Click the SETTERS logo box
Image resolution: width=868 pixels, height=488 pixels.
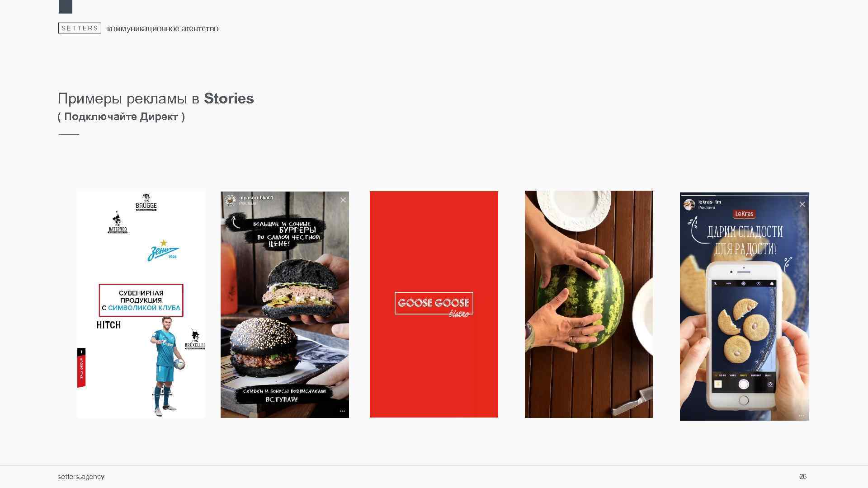pos(80,28)
